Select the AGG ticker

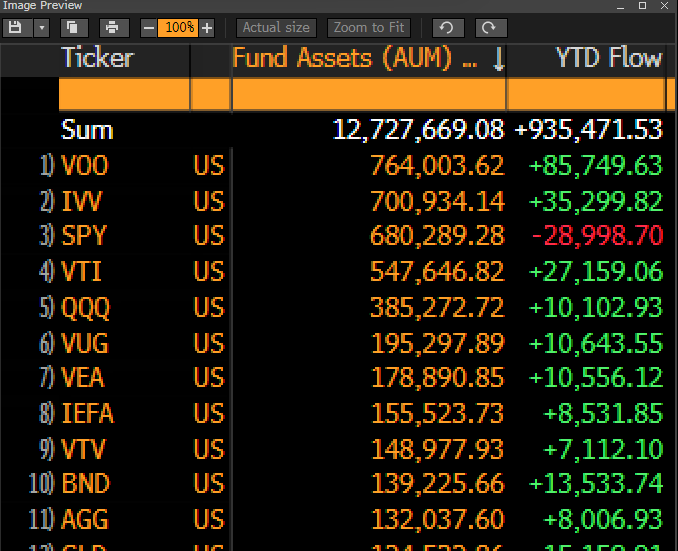click(85, 520)
